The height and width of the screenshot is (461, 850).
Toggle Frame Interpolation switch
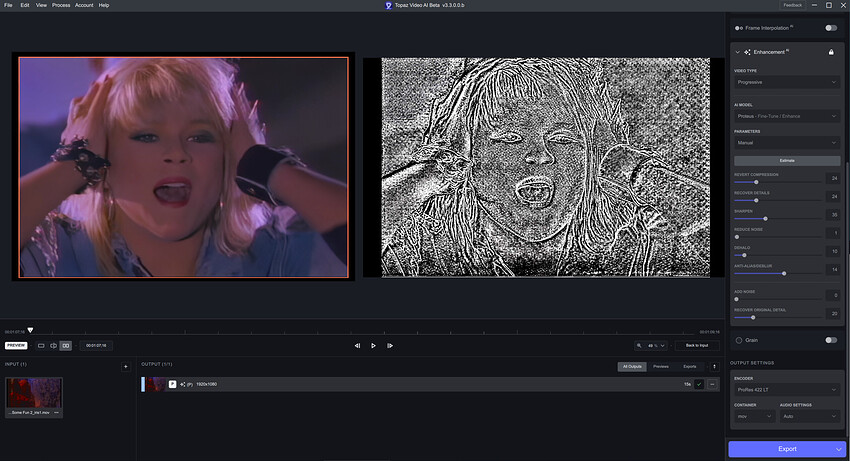[830, 28]
